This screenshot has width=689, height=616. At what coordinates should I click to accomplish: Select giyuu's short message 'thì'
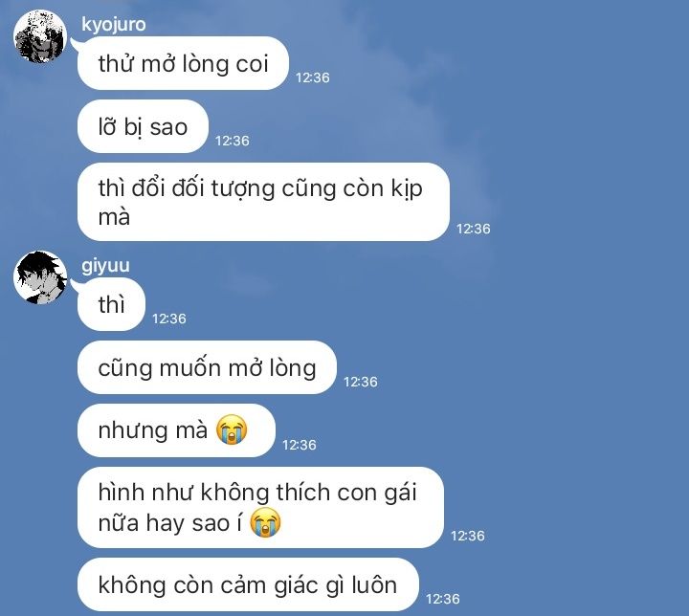111,304
